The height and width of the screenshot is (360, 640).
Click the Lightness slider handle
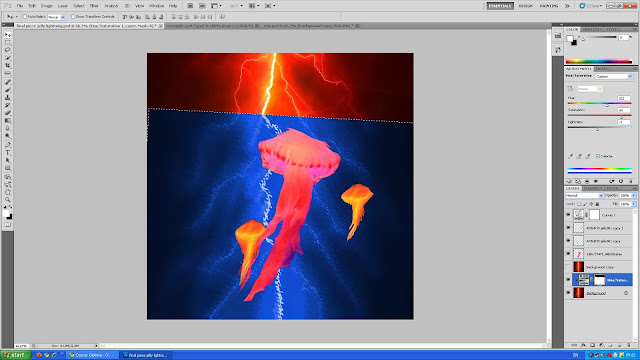(x=598, y=130)
